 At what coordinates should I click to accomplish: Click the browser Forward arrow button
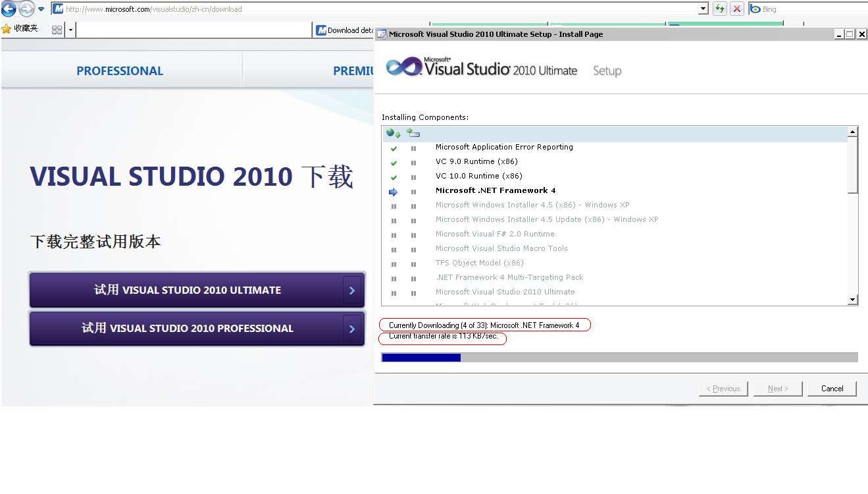(x=26, y=9)
